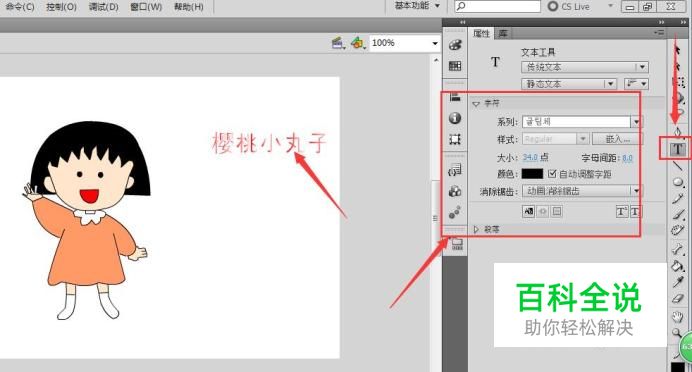Screen dimensions: 692x372
Task: Click the black fill color swatch in toolbar
Action: point(678,367)
